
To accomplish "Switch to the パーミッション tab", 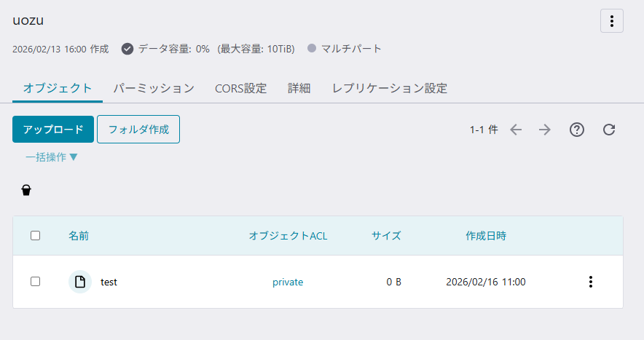I will [x=154, y=88].
